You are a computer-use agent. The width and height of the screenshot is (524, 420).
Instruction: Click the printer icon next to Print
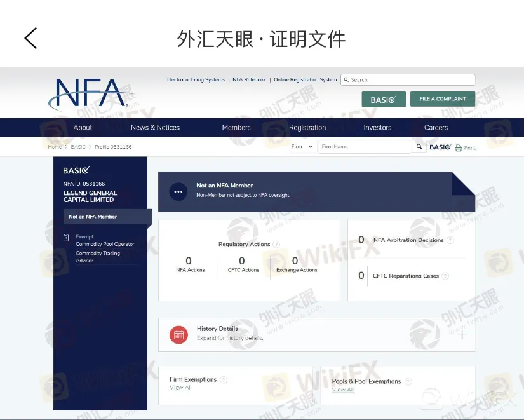coord(459,148)
